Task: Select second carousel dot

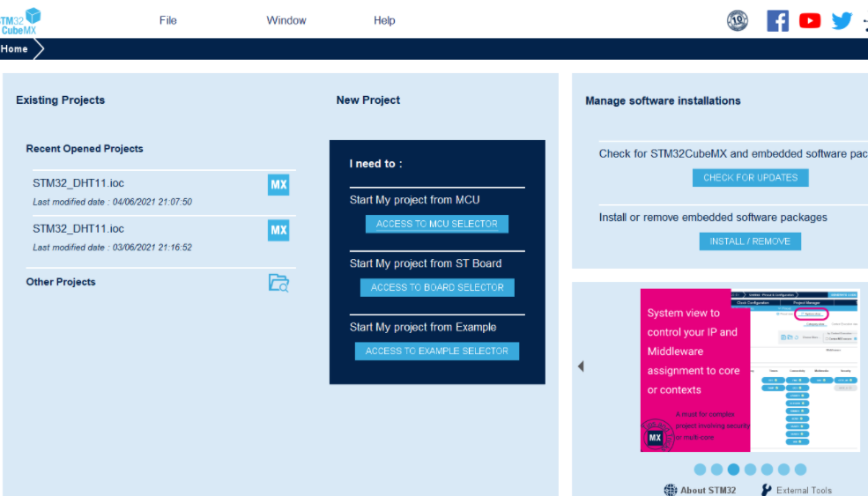Action: pyautogui.click(x=717, y=470)
